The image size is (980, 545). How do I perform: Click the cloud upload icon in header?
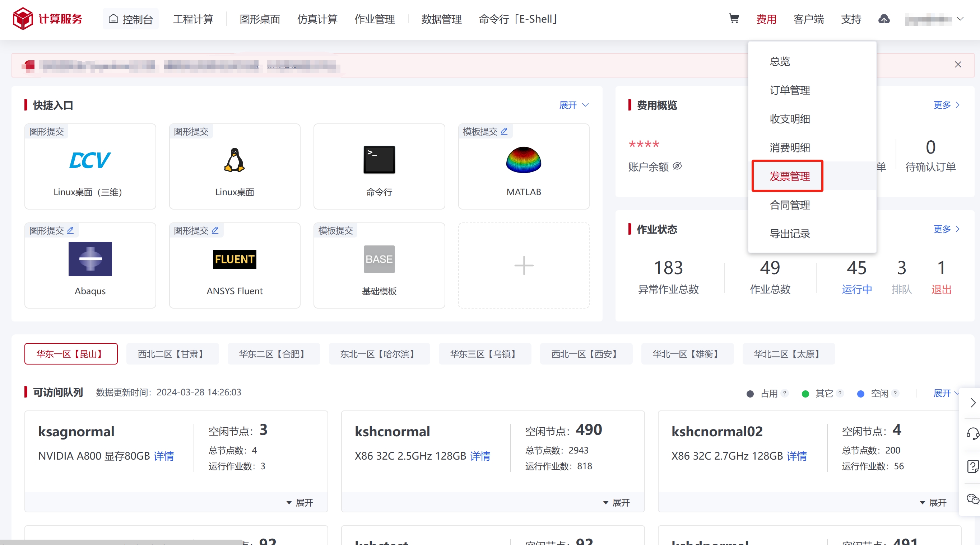(x=884, y=19)
